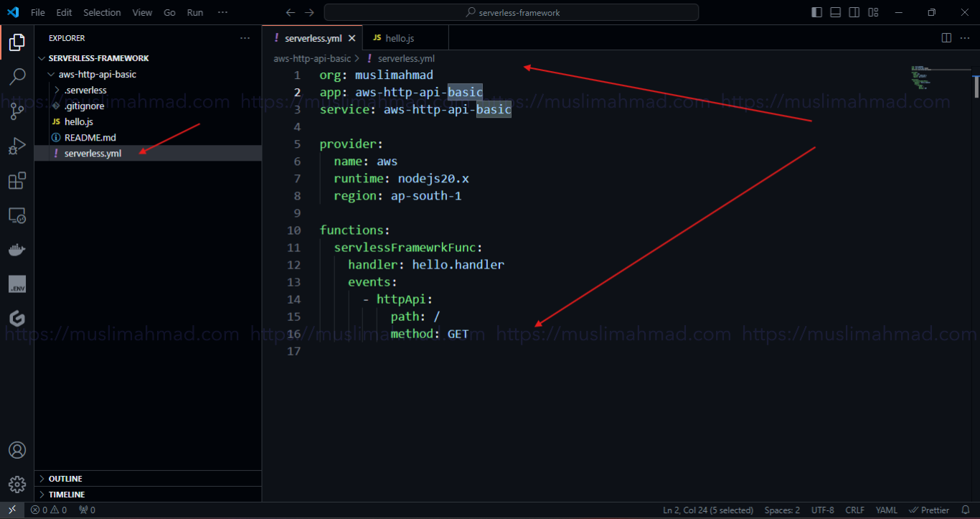980x519 pixels.
Task: Click 'ap-south-1' region value
Action: tap(426, 196)
